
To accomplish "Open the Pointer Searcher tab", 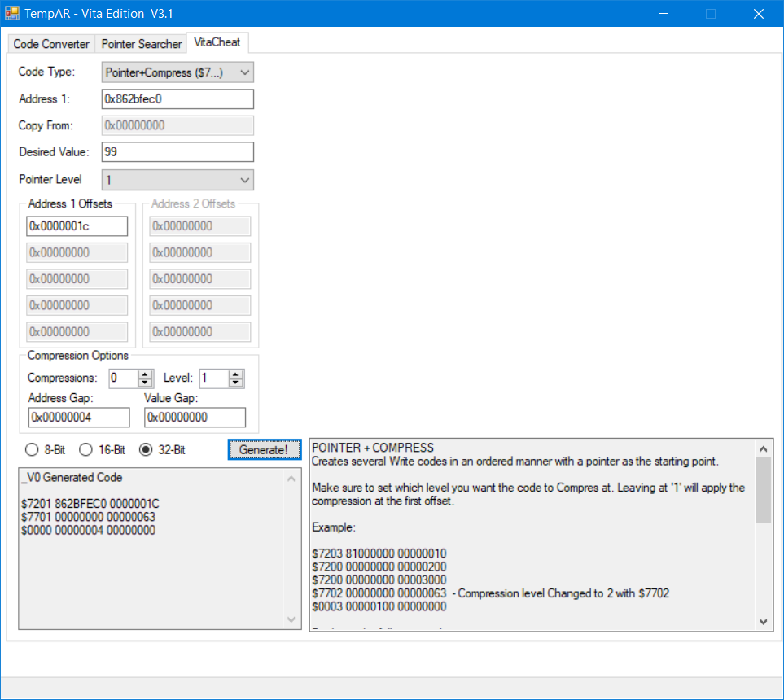I will click(x=142, y=44).
